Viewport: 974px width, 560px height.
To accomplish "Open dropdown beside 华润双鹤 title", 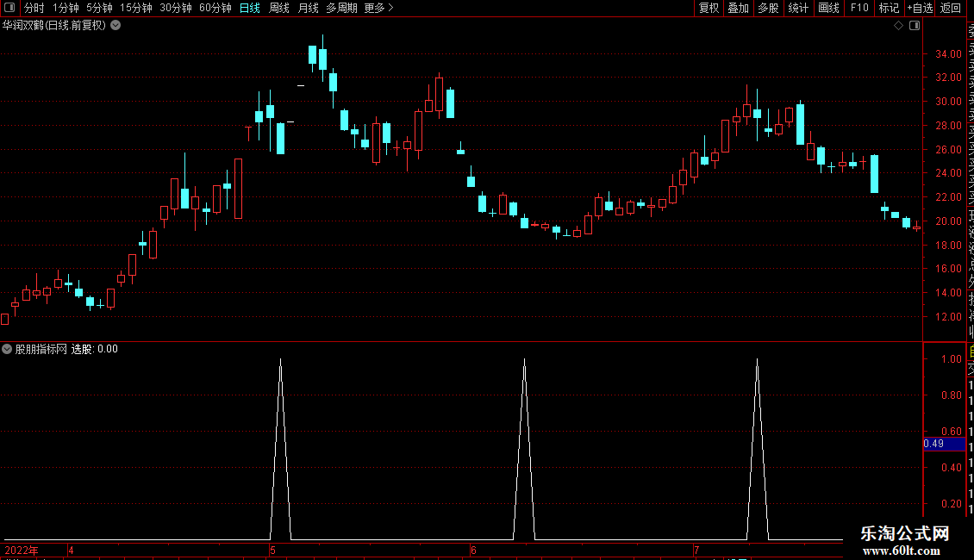I will click(116, 26).
